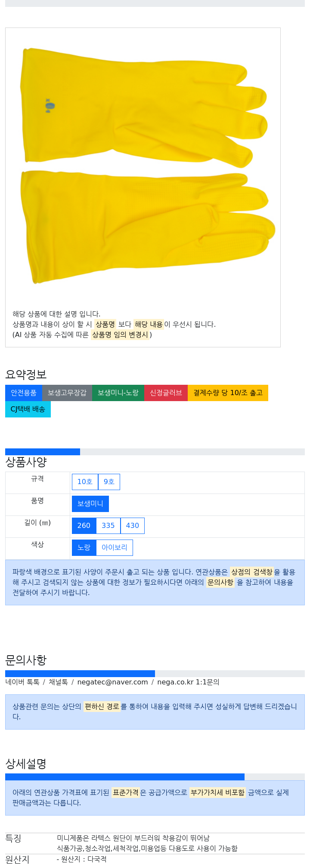Select length 335 option
Image resolution: width=310 pixels, height=868 pixels.
click(108, 526)
